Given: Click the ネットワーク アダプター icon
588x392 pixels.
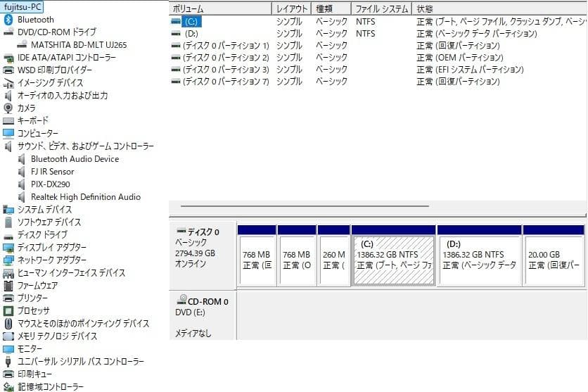Looking at the screenshot, I should (x=8, y=260).
